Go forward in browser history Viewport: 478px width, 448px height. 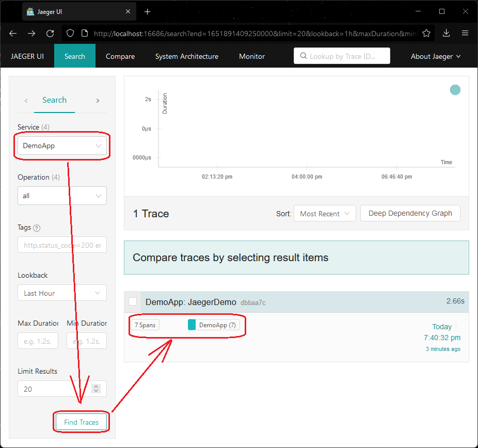31,33
